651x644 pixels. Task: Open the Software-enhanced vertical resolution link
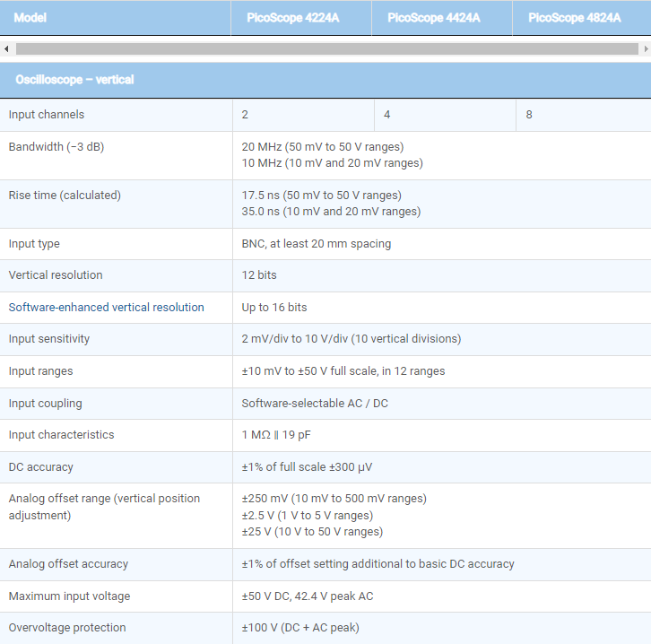coord(107,308)
